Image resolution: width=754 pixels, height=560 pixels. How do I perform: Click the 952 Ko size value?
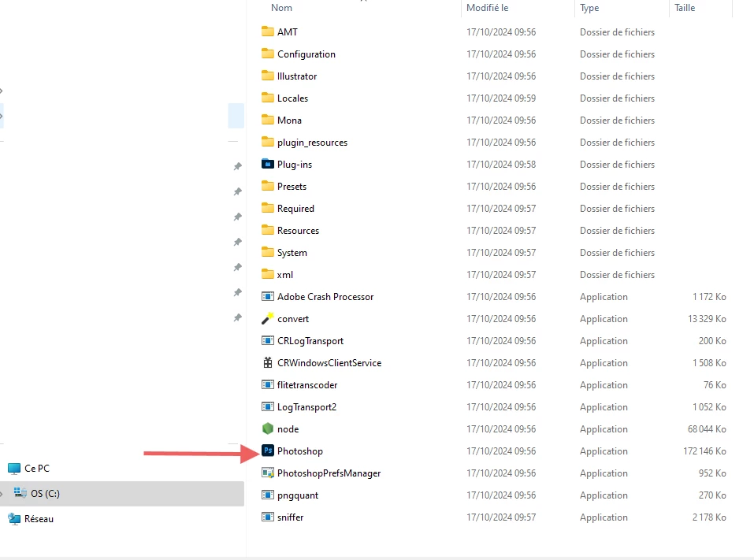click(x=713, y=473)
